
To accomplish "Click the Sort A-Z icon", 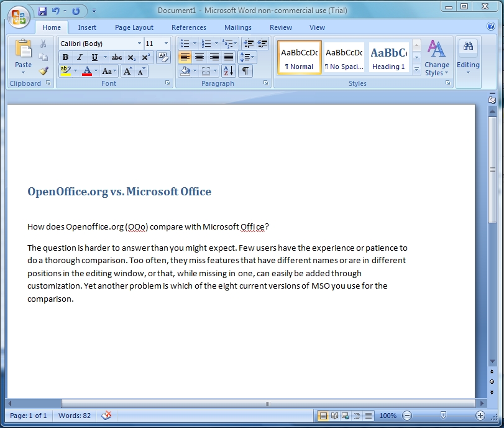I will 227,71.
